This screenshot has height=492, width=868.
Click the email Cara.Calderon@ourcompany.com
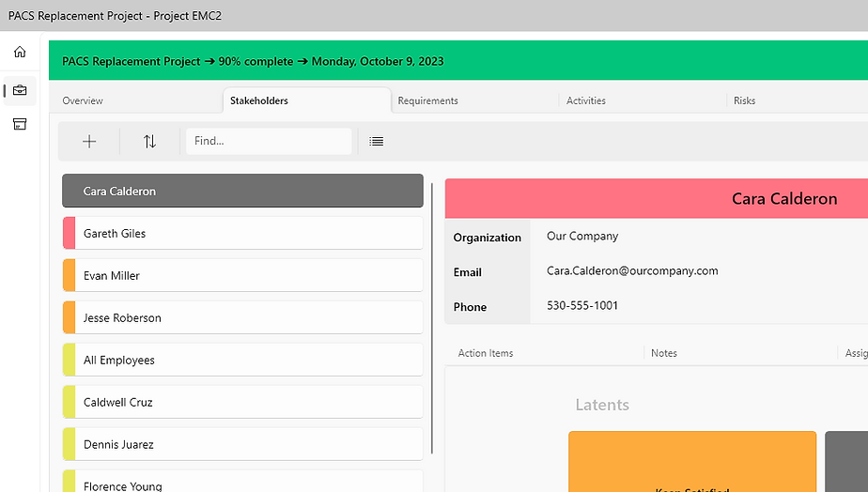click(x=632, y=270)
